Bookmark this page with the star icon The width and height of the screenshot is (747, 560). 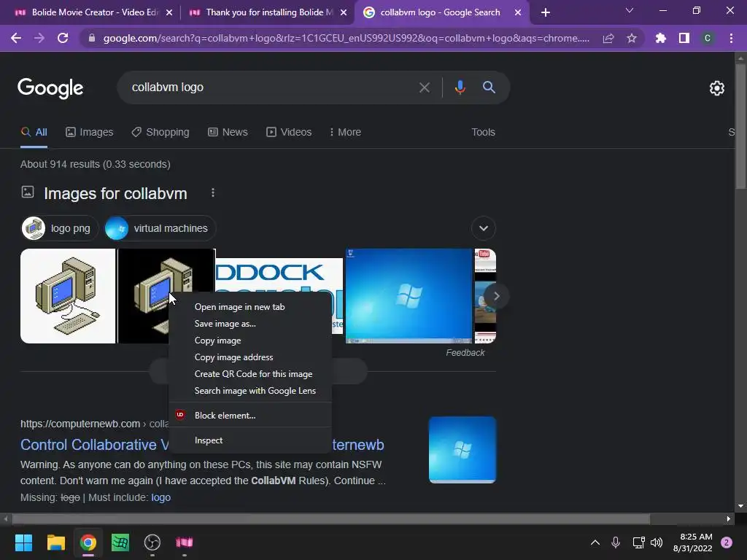(x=632, y=38)
